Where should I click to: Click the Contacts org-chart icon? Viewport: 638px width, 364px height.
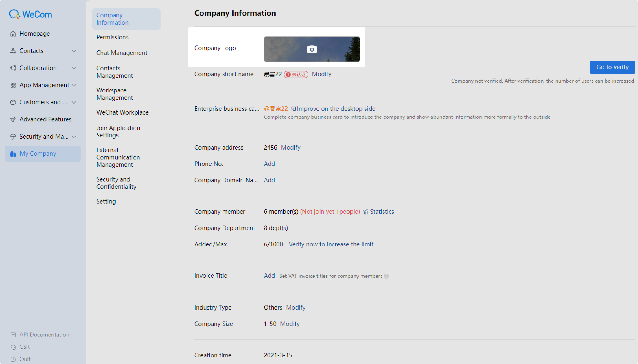[13, 51]
